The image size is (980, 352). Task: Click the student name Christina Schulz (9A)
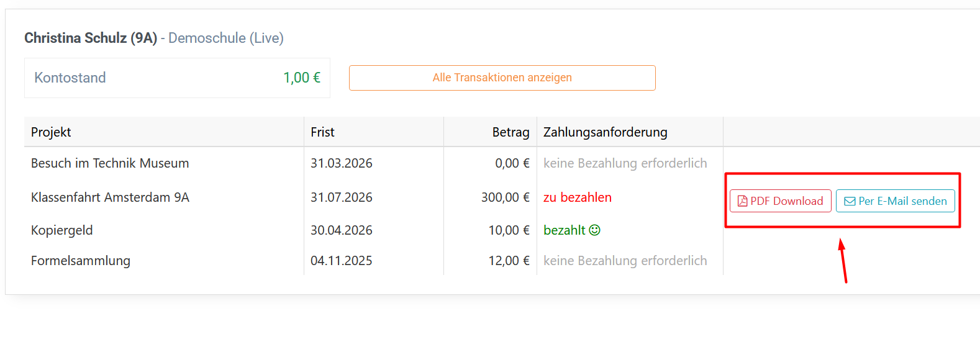coord(91,38)
